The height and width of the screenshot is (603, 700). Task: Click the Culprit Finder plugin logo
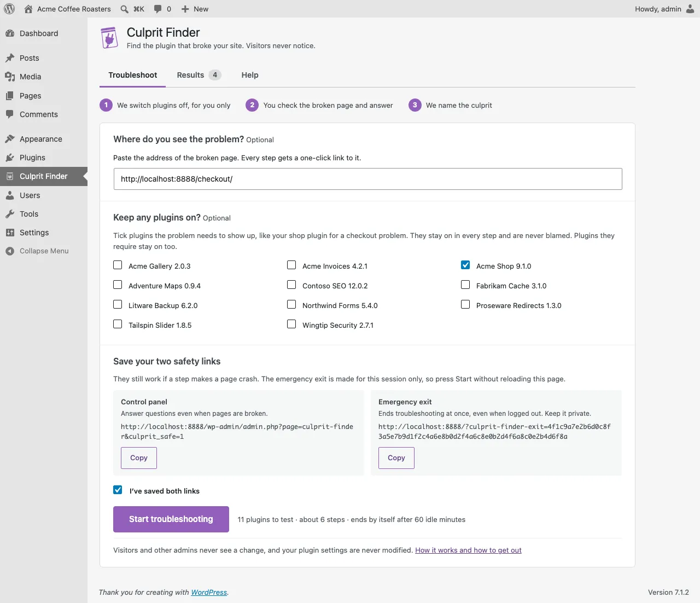[x=109, y=38]
